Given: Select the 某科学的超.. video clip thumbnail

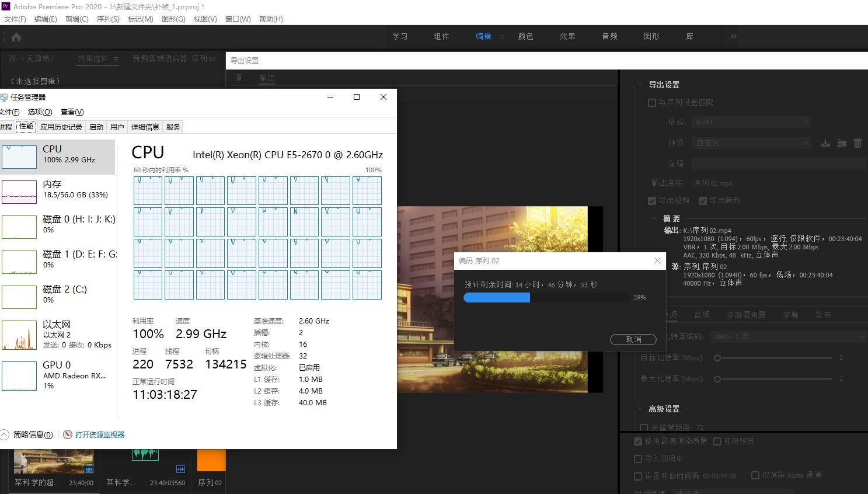Looking at the screenshot, I should pyautogui.click(x=54, y=461).
